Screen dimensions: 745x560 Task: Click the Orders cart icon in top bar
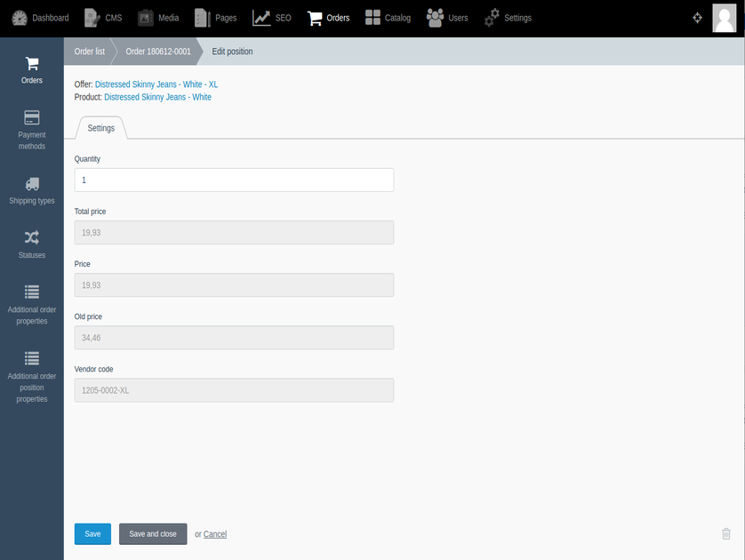pos(315,18)
